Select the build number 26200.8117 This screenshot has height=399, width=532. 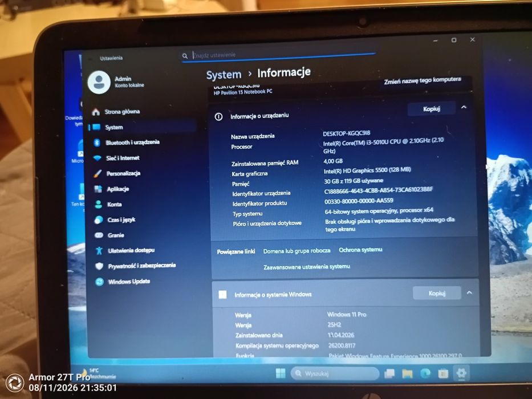click(x=342, y=346)
